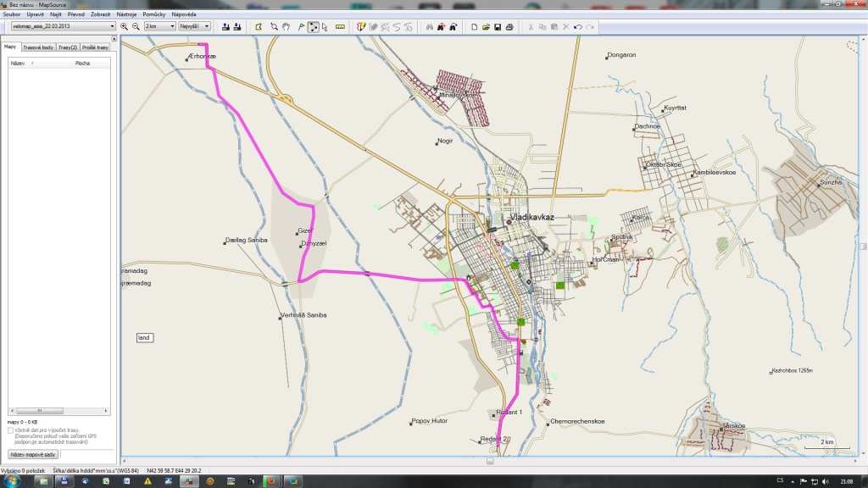Switch to the Trasové body tab

[x=37, y=47]
